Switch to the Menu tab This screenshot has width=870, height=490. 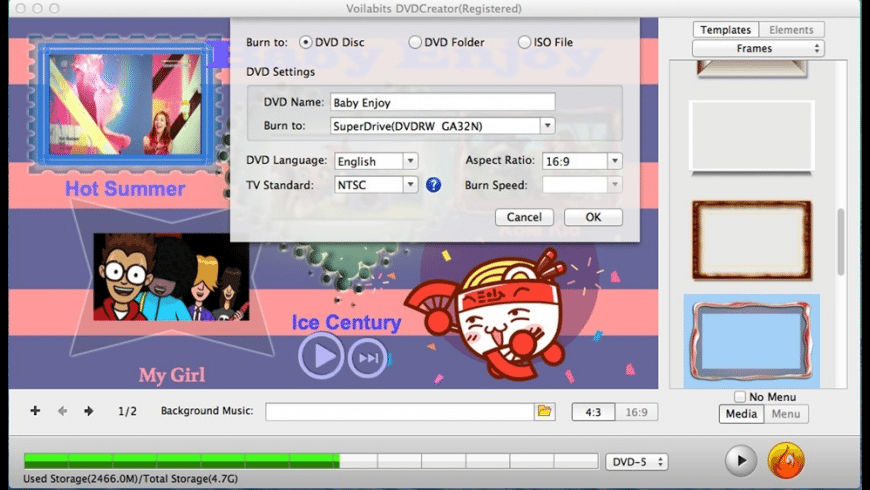[x=786, y=414]
